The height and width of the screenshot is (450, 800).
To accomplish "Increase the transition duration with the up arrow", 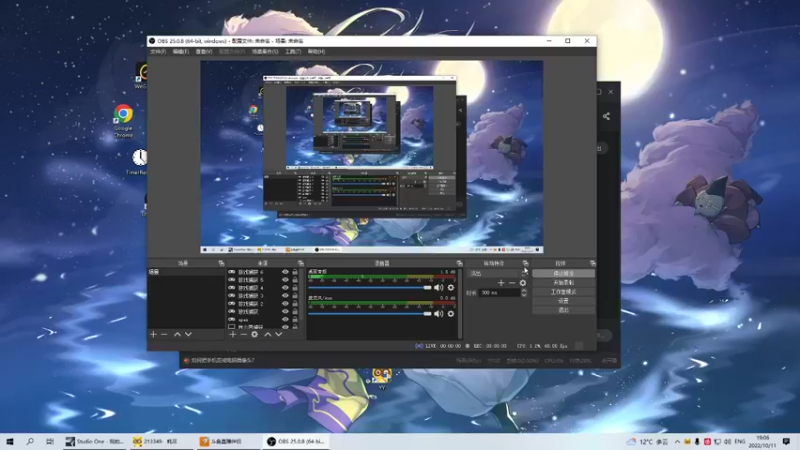I will click(x=524, y=290).
